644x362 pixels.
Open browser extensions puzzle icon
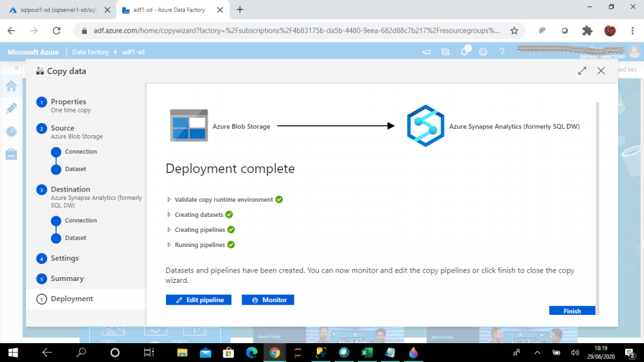tap(587, 30)
